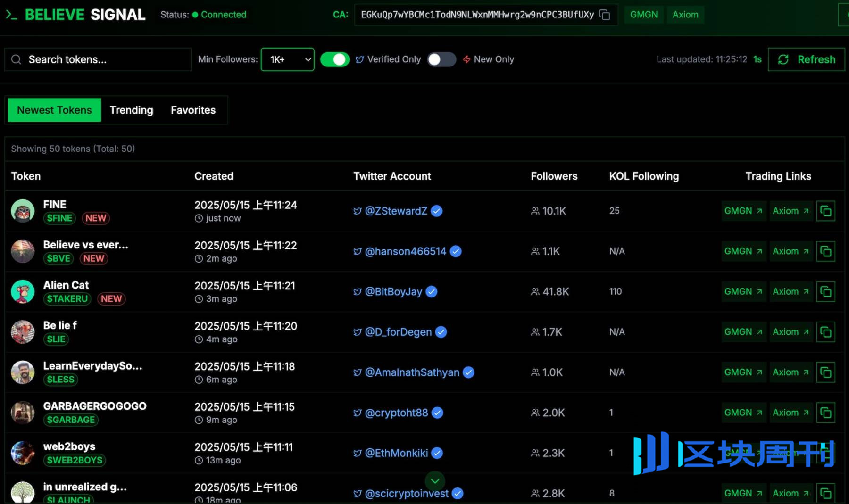Click the $FINE ticker badge

(59, 218)
